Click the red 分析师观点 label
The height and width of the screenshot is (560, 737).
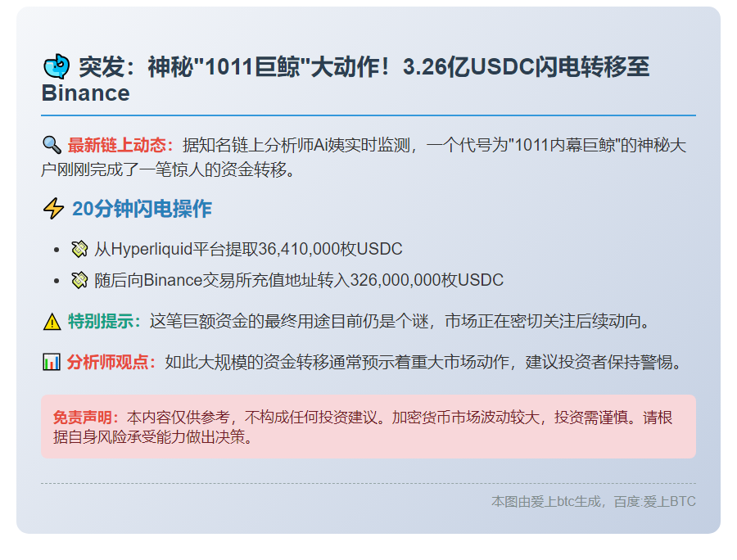click(112, 362)
